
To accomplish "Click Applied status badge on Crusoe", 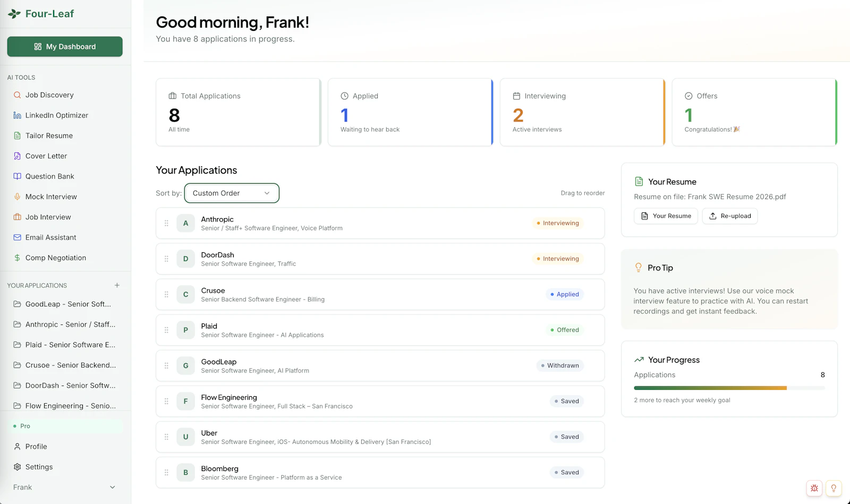I will click(x=565, y=294).
